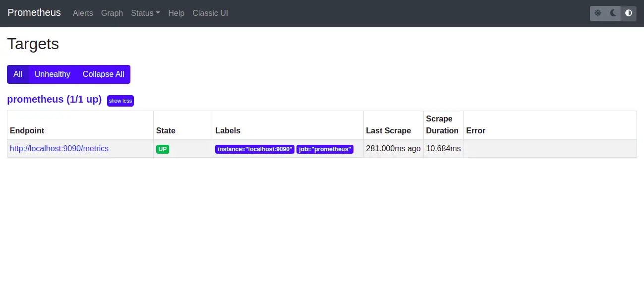Click the Last Scrape column header
644x298 pixels.
pyautogui.click(x=393, y=125)
